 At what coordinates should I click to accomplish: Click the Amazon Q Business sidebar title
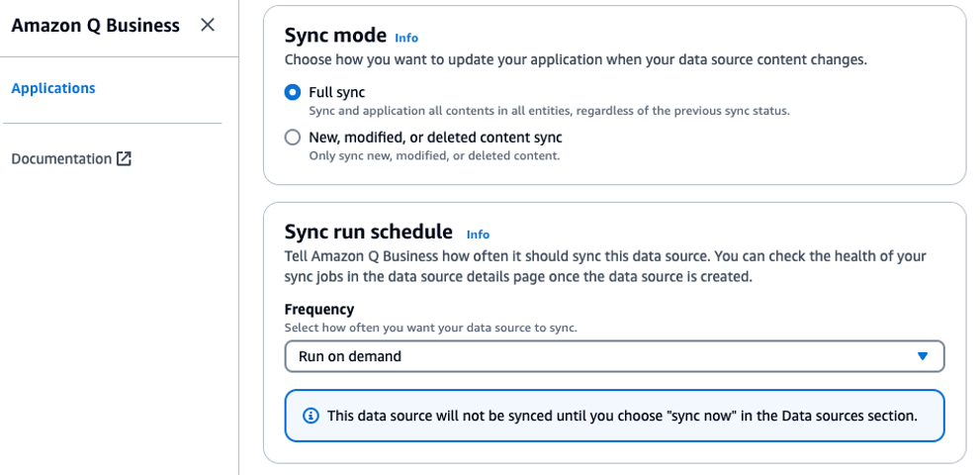95,26
